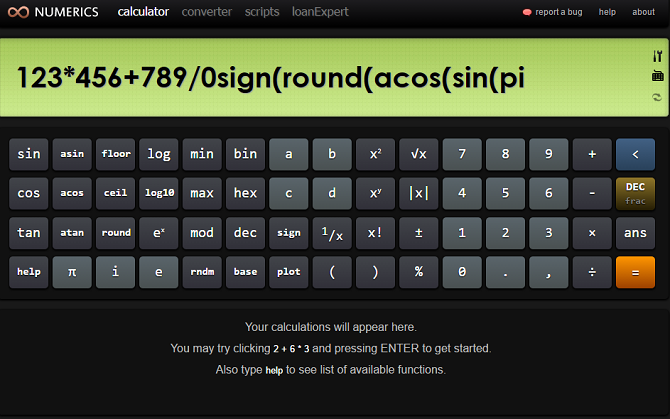The width and height of the screenshot is (670, 419).
Task: Click the floor function key
Action: [x=115, y=154]
